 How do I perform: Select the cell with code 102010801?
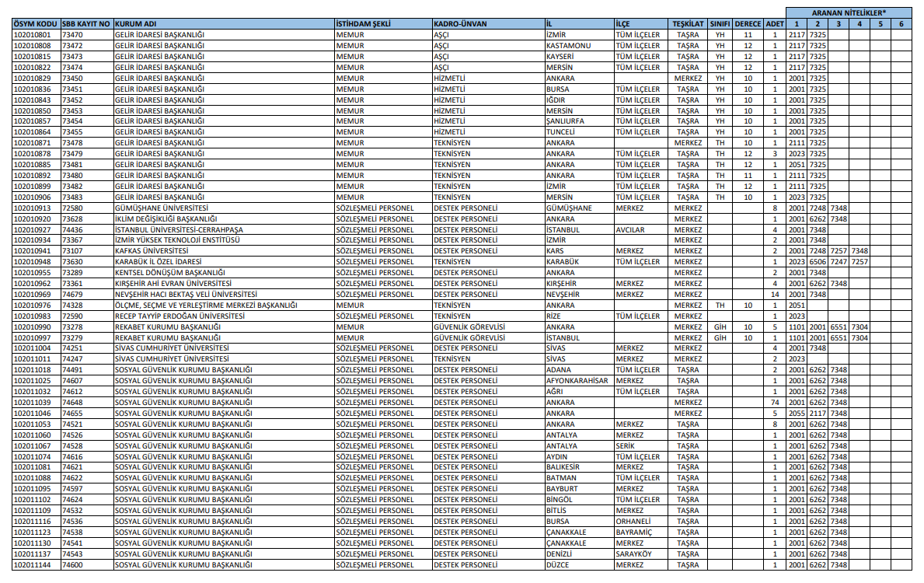33,35
